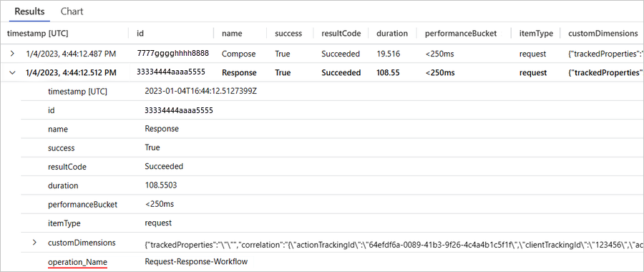The image size is (644, 272).
Task: Click the Compose row's trackedProperties customDimensions cell
Action: pos(605,54)
